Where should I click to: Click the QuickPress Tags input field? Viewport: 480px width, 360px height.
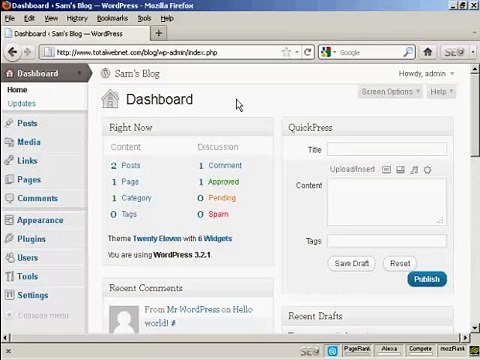[387, 241]
